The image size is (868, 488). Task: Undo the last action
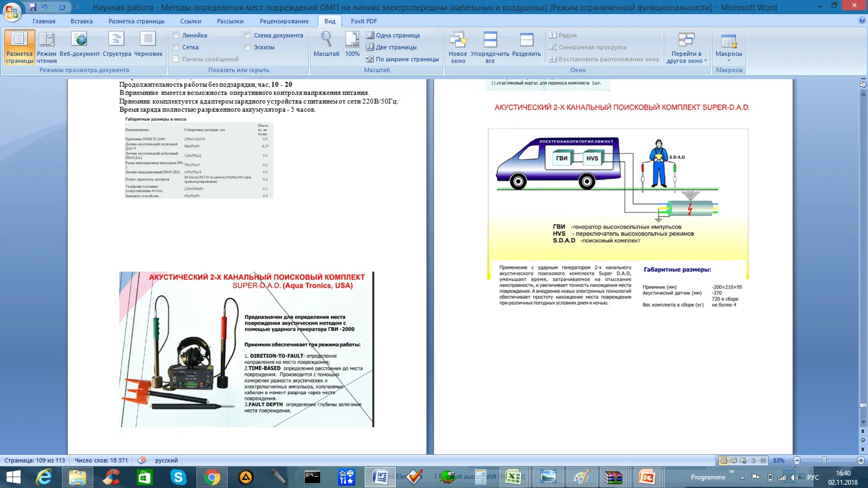coord(44,7)
